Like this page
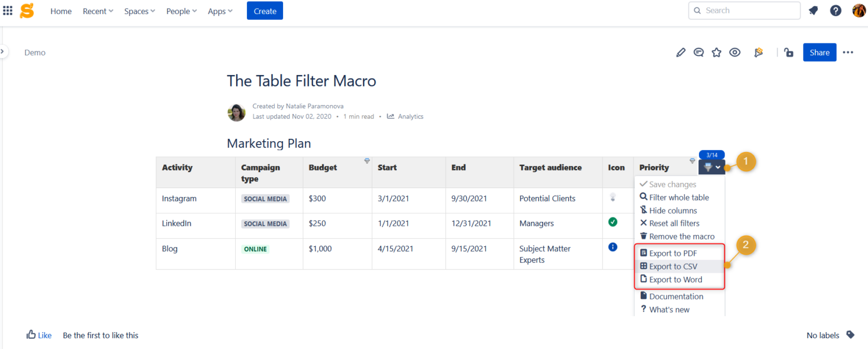This screenshot has width=868, height=349. coord(38,335)
